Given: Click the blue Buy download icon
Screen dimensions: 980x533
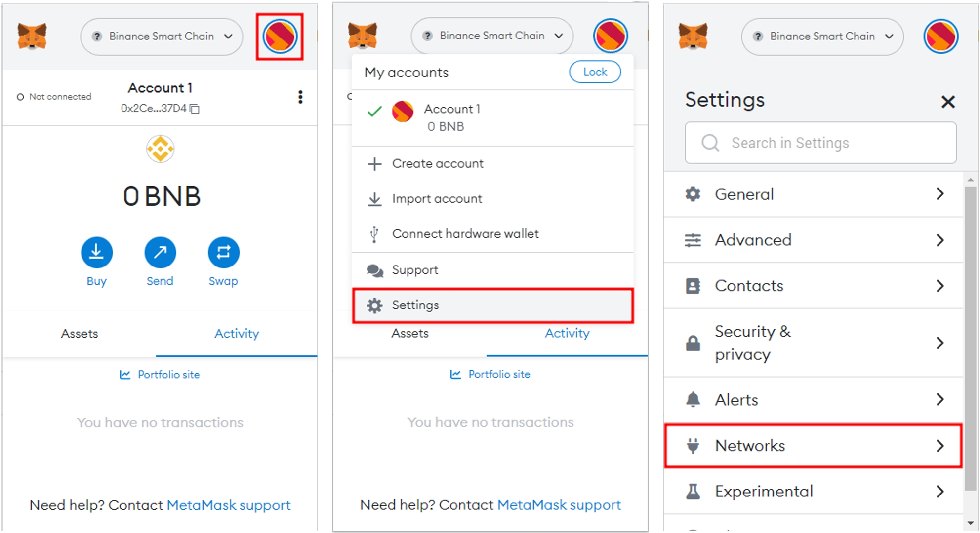Looking at the screenshot, I should 97,252.
